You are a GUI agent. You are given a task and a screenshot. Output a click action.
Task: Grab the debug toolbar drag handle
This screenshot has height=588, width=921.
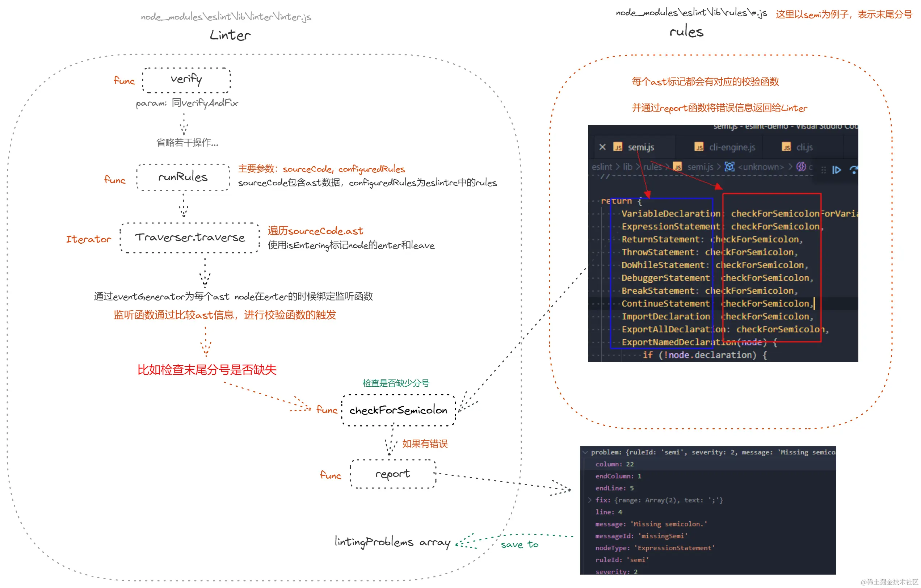click(x=824, y=170)
